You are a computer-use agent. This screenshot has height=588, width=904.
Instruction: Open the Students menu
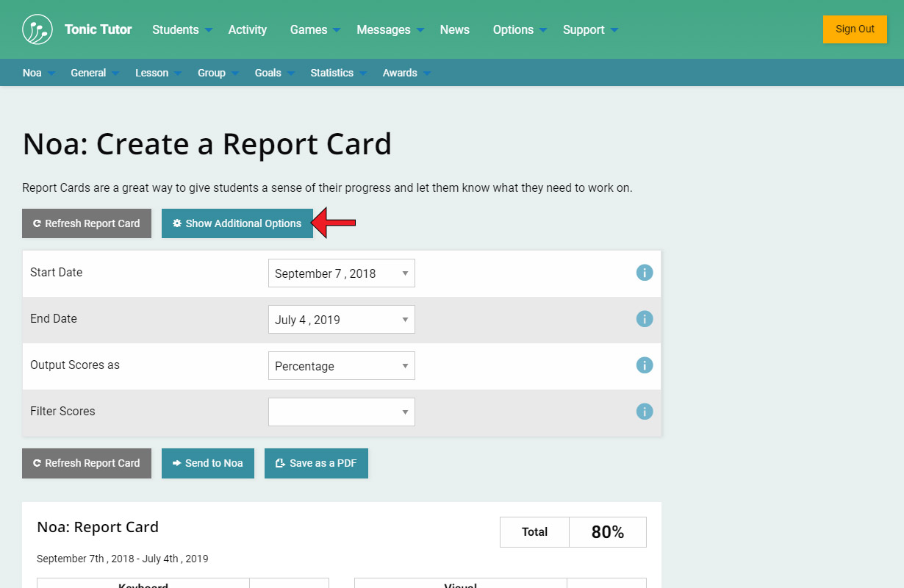click(176, 29)
